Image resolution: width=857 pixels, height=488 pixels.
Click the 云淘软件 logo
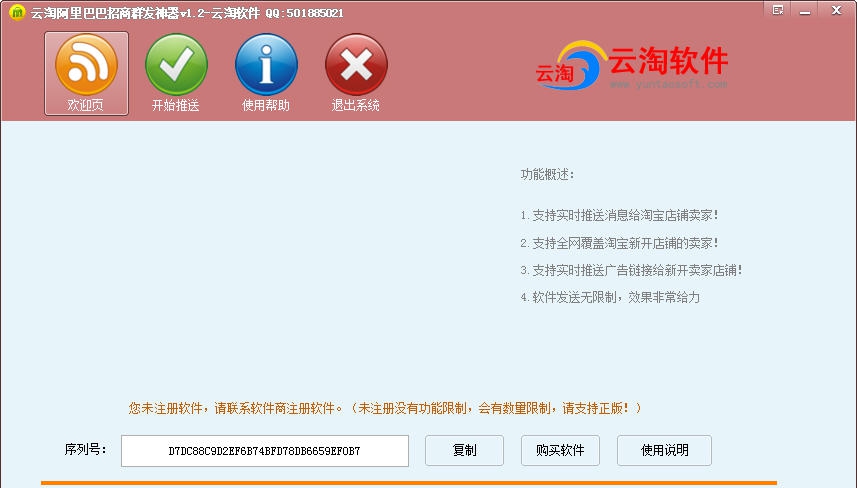pyautogui.click(x=632, y=65)
